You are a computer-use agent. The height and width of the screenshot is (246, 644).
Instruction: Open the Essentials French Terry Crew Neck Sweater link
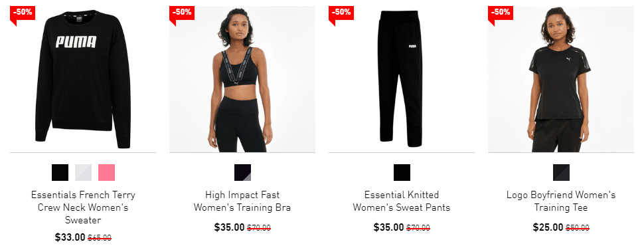click(83, 207)
